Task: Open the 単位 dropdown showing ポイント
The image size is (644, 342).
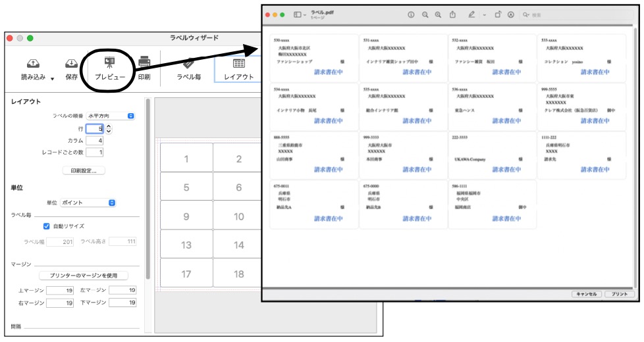Action: click(92, 203)
